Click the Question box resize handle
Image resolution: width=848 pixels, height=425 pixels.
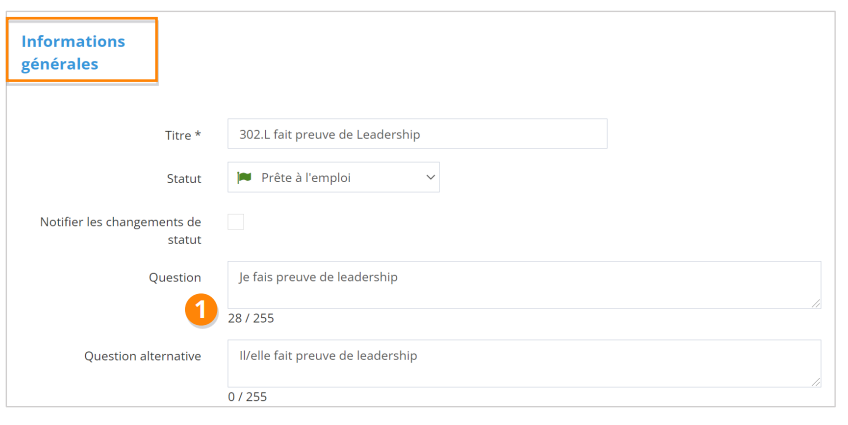click(x=816, y=303)
